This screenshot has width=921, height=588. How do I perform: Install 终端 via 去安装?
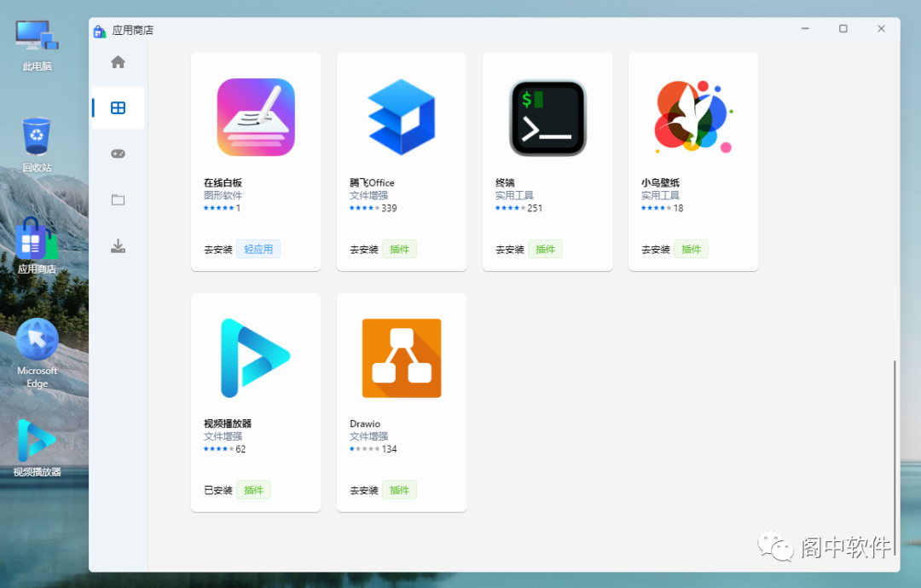pyautogui.click(x=509, y=250)
